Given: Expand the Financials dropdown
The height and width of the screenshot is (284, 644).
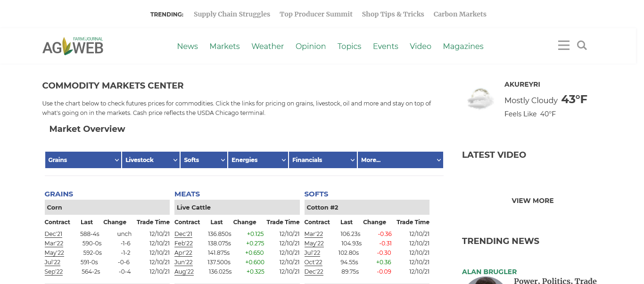Looking at the screenshot, I should click(x=323, y=160).
